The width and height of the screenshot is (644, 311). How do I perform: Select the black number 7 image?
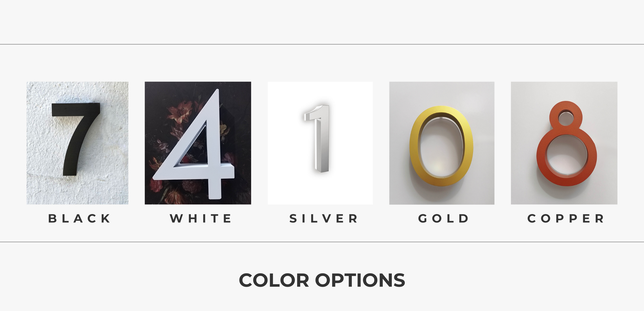click(x=77, y=143)
